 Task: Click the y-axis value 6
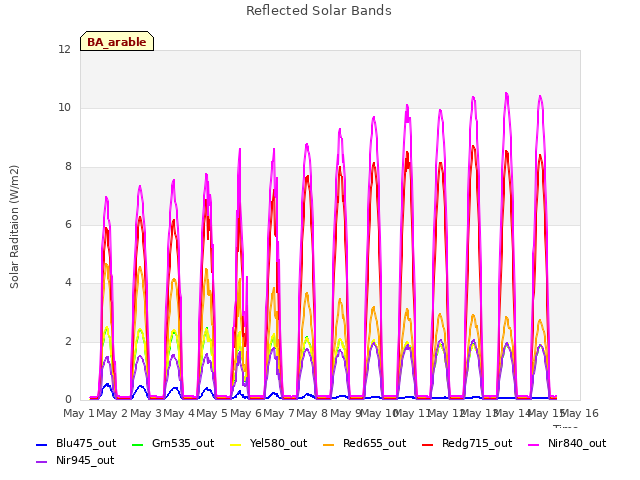[68, 224]
